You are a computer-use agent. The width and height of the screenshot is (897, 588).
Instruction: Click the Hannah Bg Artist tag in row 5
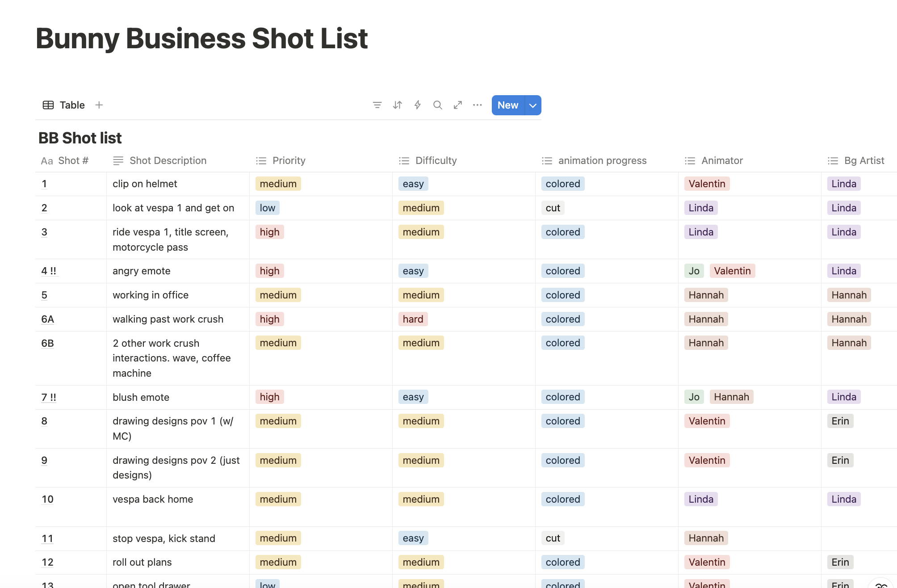coord(849,295)
